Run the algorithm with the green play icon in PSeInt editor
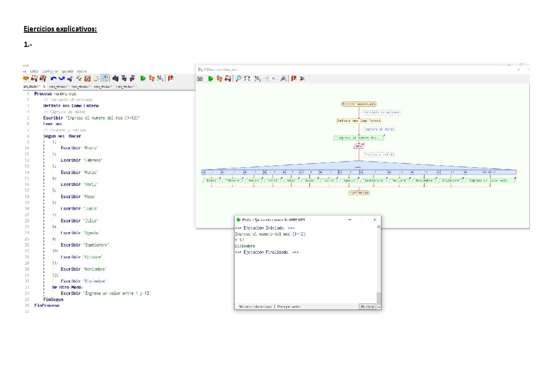The height and width of the screenshot is (392, 554). point(143,78)
